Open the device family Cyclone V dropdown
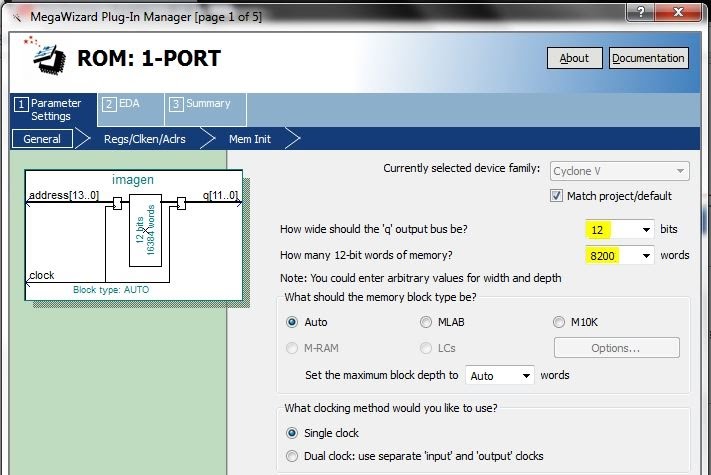 point(620,171)
